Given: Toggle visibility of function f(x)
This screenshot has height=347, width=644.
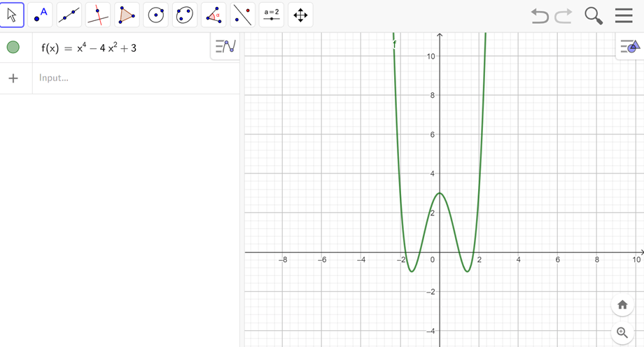Looking at the screenshot, I should tap(13, 48).
